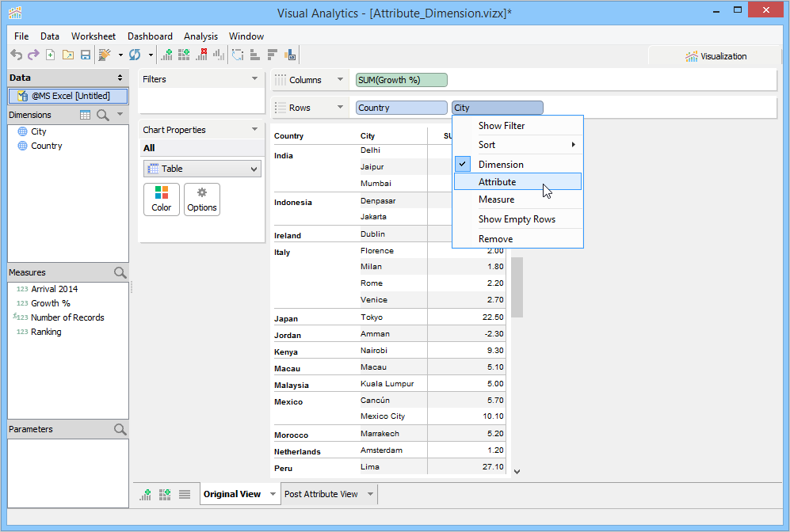This screenshot has height=532, width=790.
Task: Switch to Post Attribute View tab
Action: click(321, 494)
